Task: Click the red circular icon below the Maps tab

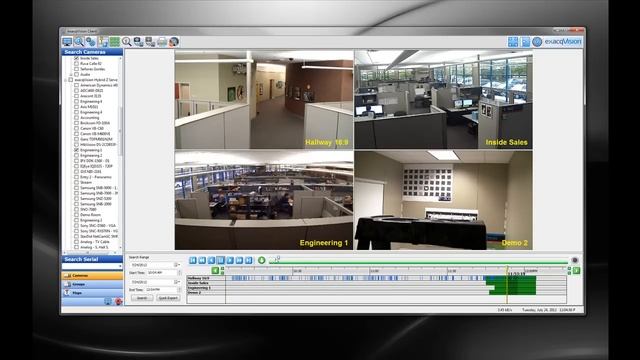Action: click(118, 301)
